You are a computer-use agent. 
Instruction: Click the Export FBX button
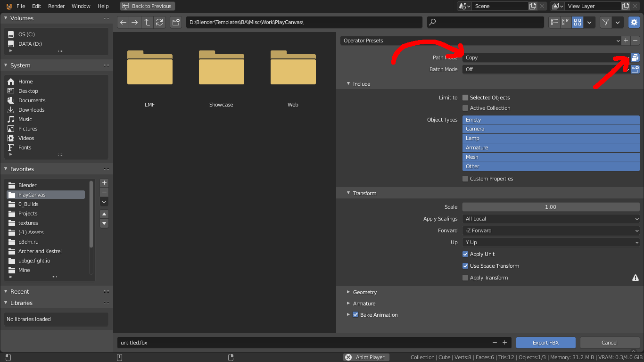coord(545,343)
